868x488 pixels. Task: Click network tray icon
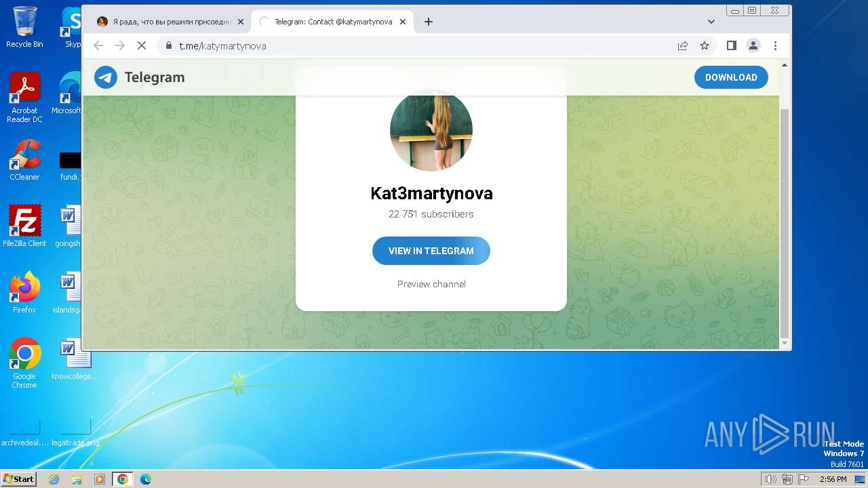(787, 479)
